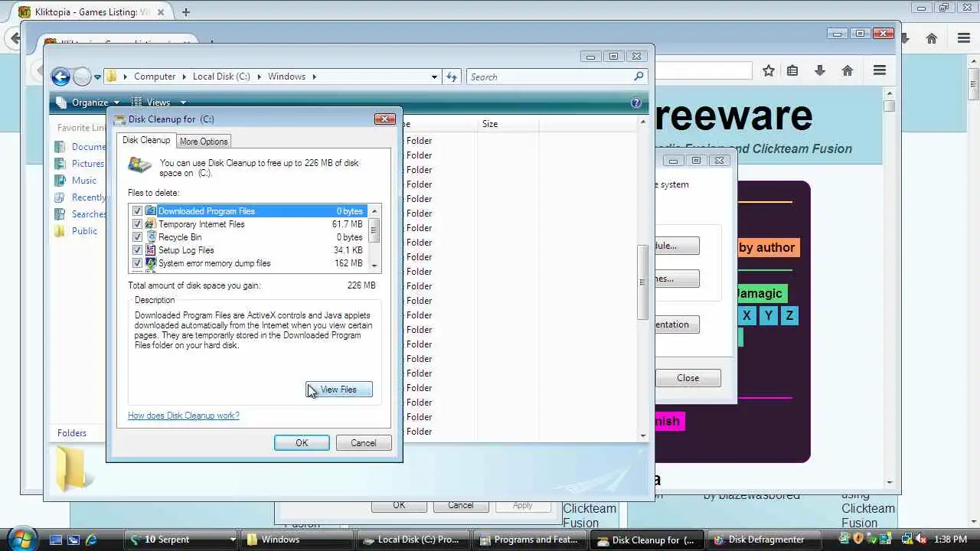
Task: Click the security shield tray icon
Action: [858, 540]
